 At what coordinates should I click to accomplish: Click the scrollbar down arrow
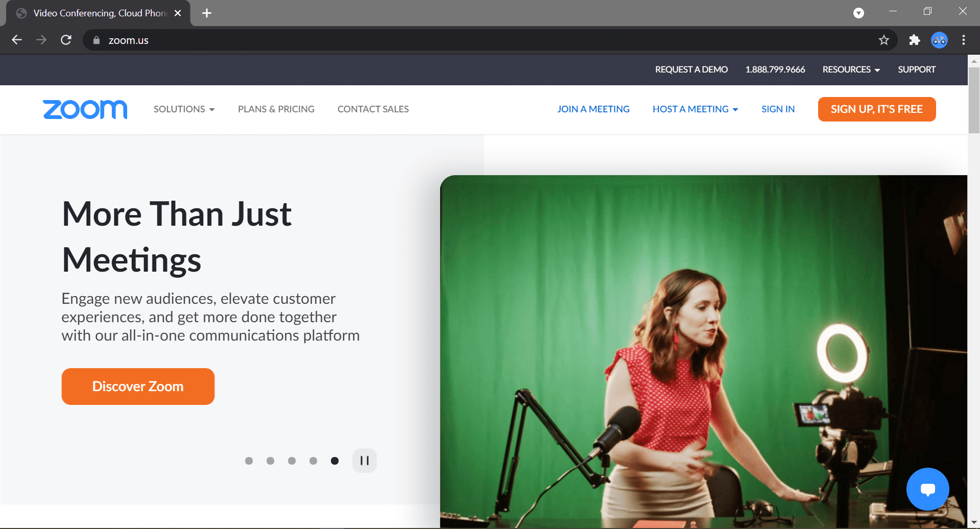click(x=974, y=523)
